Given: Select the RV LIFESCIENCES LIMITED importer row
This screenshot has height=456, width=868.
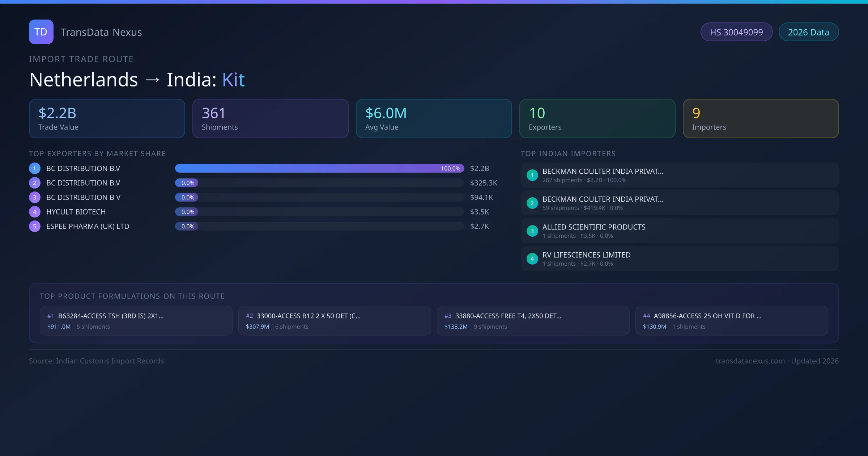Looking at the screenshot, I should click(x=679, y=259).
